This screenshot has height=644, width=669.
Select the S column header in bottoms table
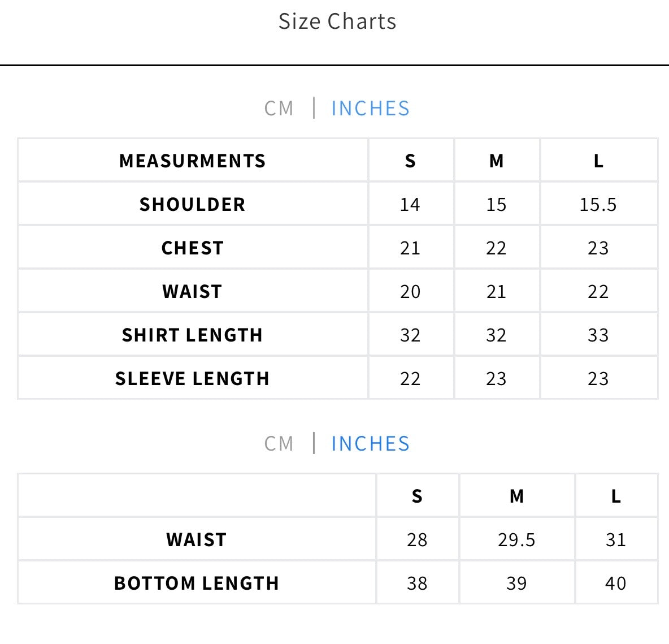point(417,496)
